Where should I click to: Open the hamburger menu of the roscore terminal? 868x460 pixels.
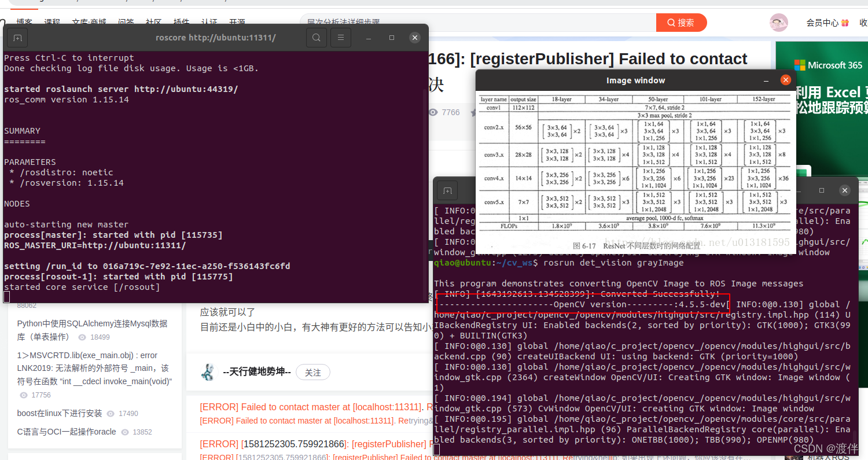(340, 37)
